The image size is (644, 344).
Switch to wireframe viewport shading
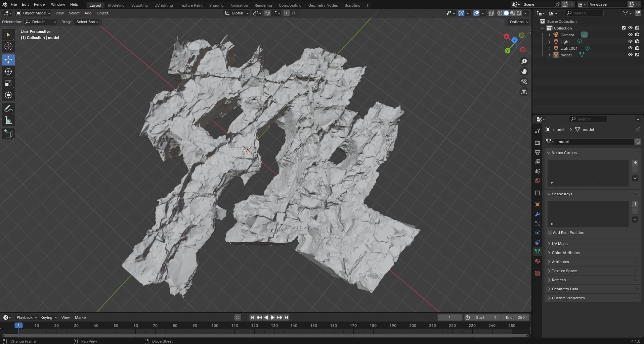[x=500, y=13]
